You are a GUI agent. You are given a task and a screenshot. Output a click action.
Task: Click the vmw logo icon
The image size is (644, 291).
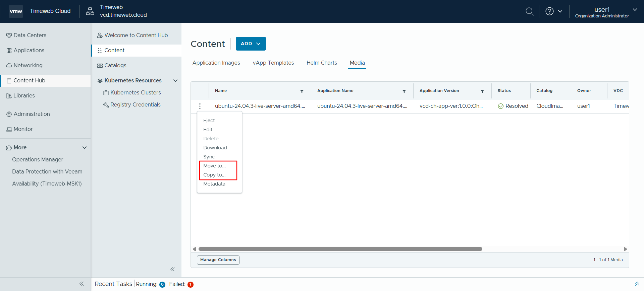click(16, 11)
